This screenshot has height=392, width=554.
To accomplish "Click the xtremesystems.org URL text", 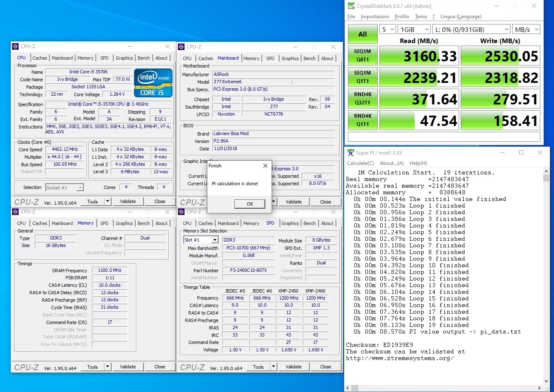I will point(400,358).
